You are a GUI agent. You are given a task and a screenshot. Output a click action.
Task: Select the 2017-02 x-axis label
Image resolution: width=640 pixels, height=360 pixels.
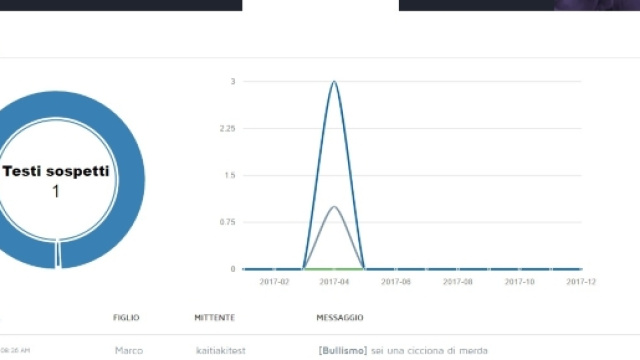pyautogui.click(x=274, y=282)
